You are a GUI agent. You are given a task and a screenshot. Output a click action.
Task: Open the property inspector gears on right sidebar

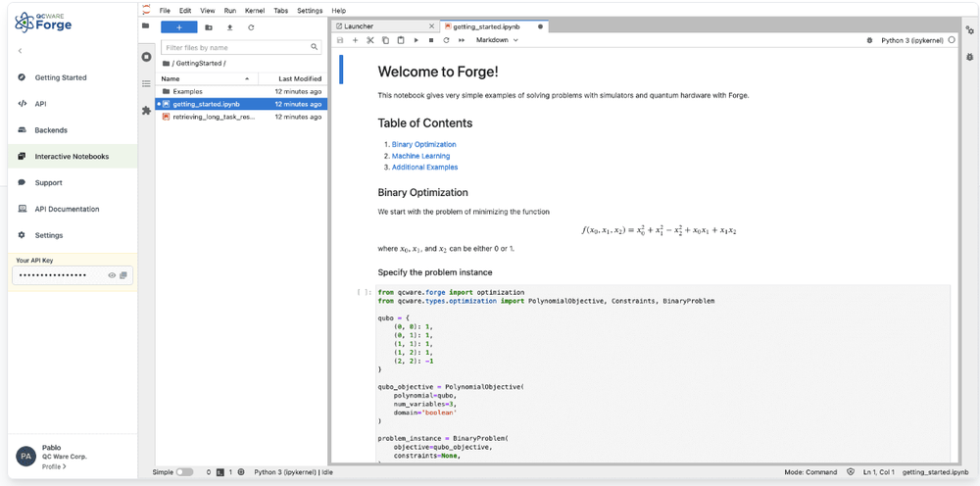click(970, 30)
